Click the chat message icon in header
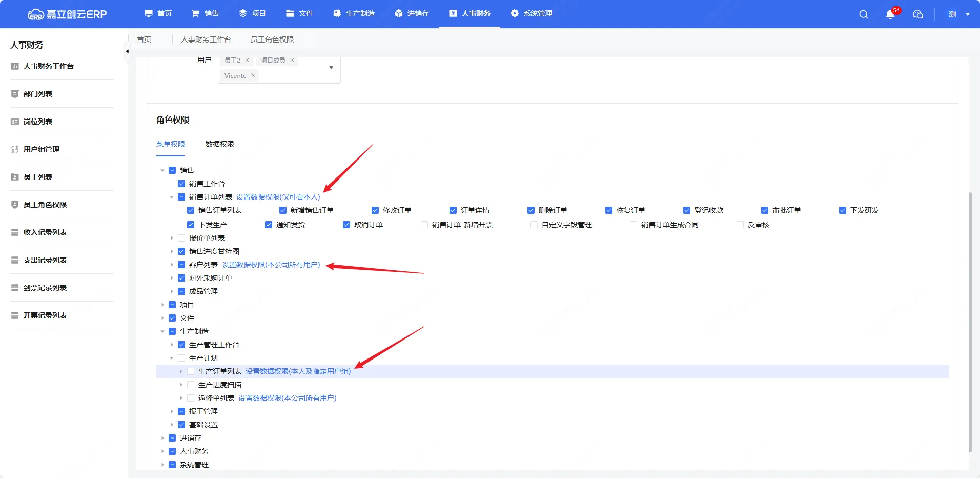 pyautogui.click(x=918, y=14)
